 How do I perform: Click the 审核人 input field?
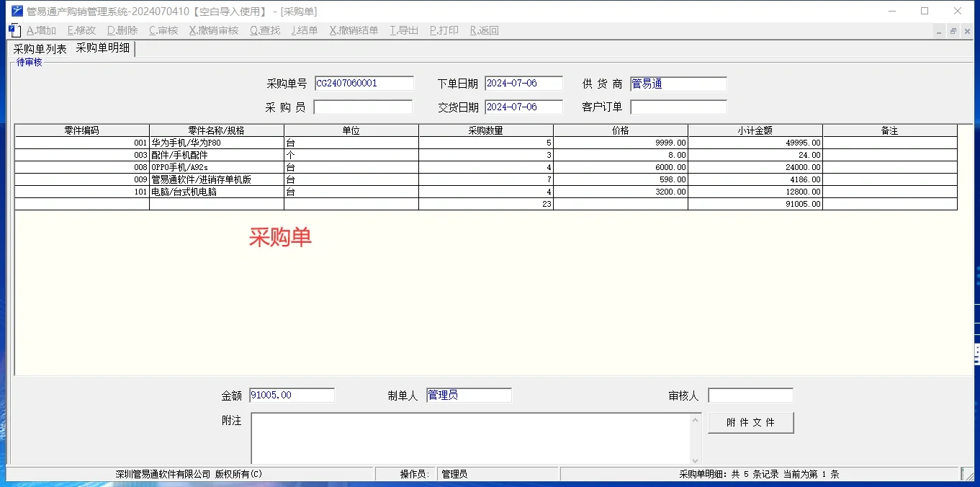point(750,394)
